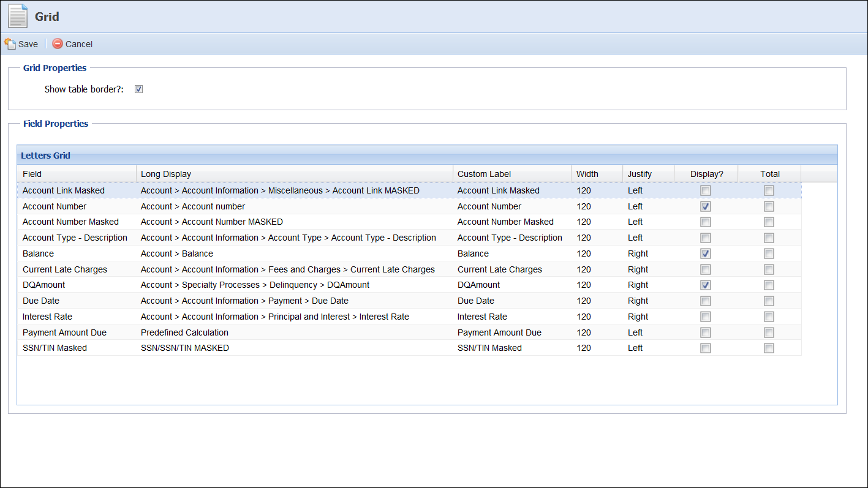This screenshot has height=488, width=868.
Task: Check Display for Due Date row
Action: point(706,301)
